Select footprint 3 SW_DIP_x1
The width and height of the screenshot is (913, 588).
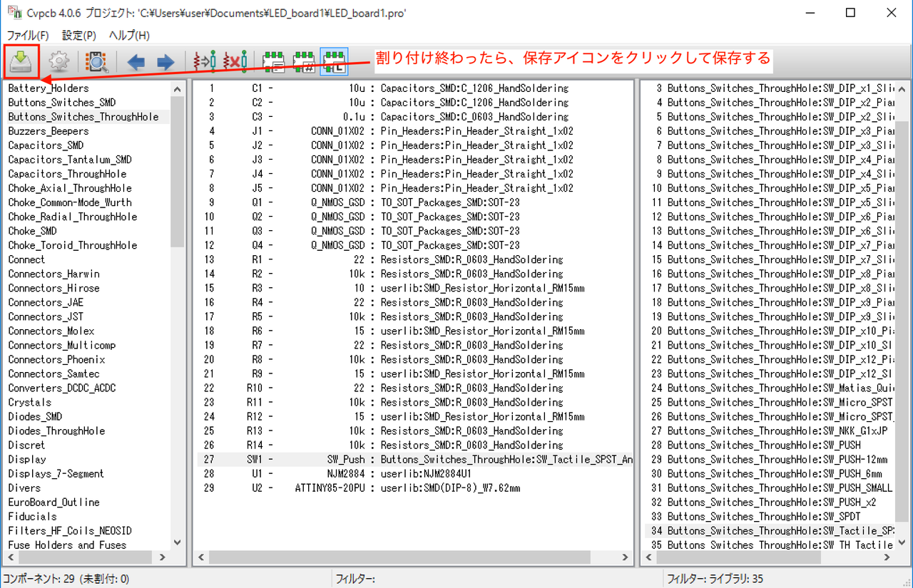click(769, 88)
